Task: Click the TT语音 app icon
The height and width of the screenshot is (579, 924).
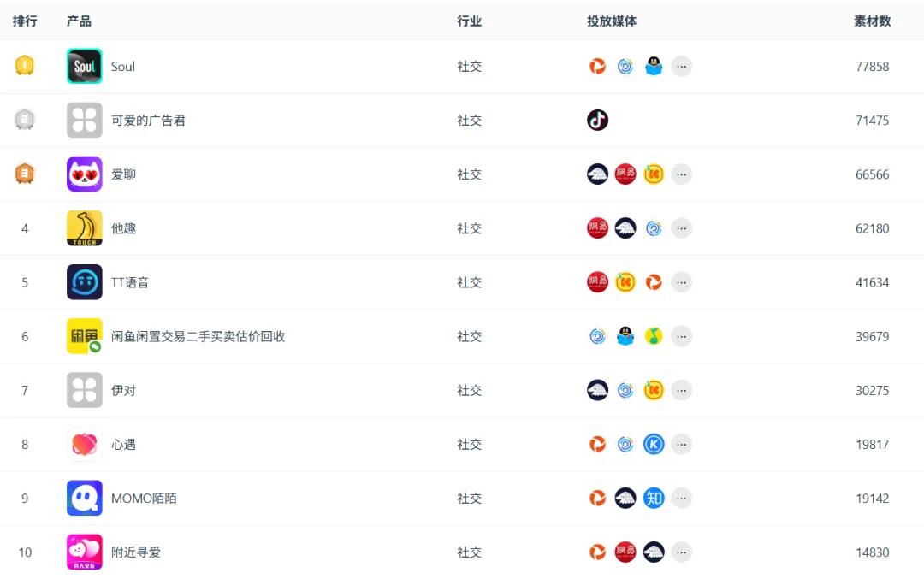Action: click(x=84, y=282)
